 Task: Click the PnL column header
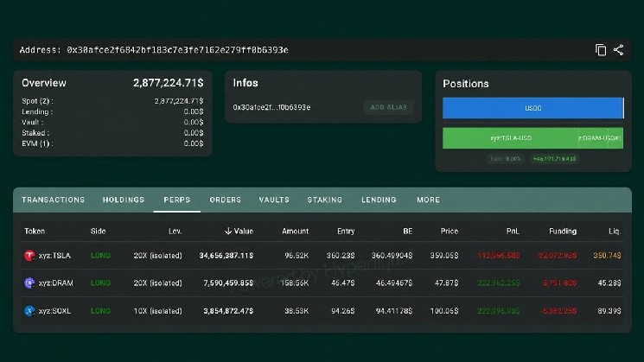click(513, 231)
